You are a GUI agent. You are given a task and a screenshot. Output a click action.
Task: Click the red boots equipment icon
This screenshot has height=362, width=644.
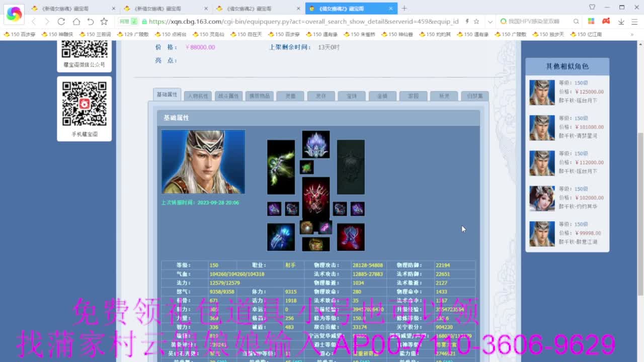click(351, 237)
